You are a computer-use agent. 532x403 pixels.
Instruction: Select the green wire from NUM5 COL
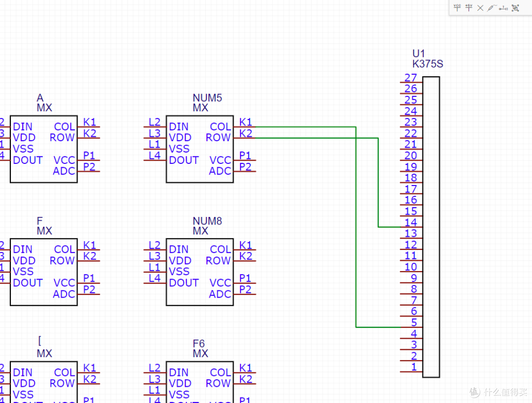point(356,221)
